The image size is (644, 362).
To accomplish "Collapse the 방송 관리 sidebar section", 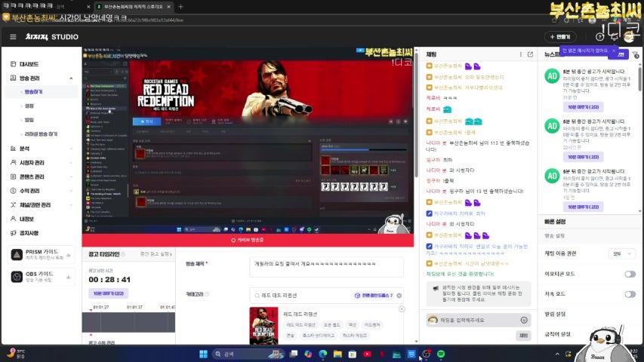I will 71,78.
